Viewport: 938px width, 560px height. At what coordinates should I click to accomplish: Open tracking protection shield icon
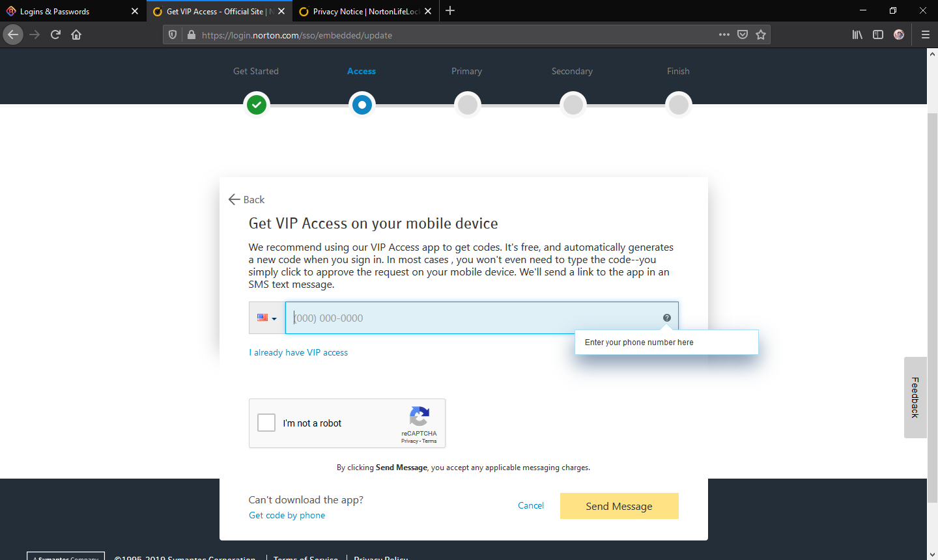click(173, 35)
